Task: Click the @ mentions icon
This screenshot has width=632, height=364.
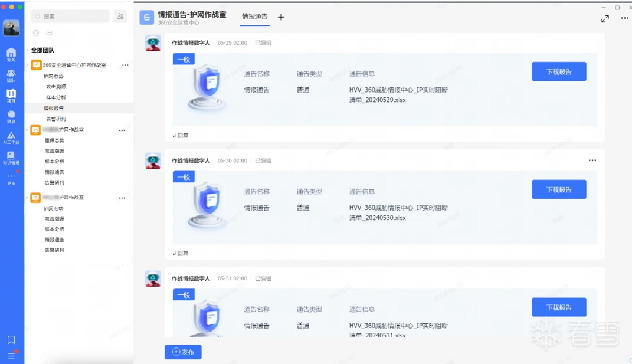Action: (36, 32)
